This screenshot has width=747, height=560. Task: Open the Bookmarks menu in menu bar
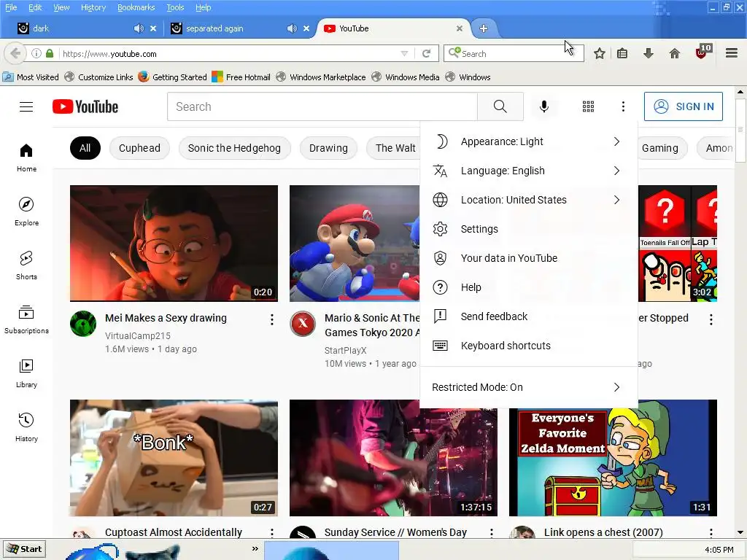[x=136, y=7]
